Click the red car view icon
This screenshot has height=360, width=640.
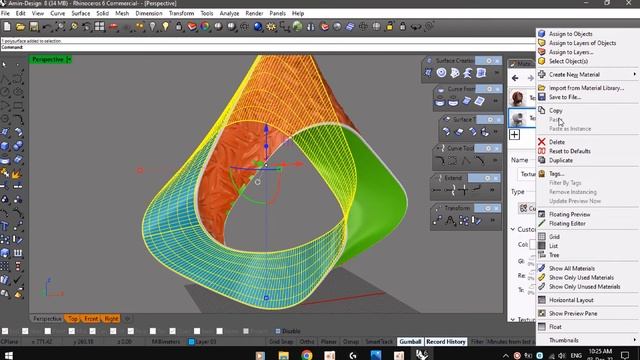[x=113, y=27]
